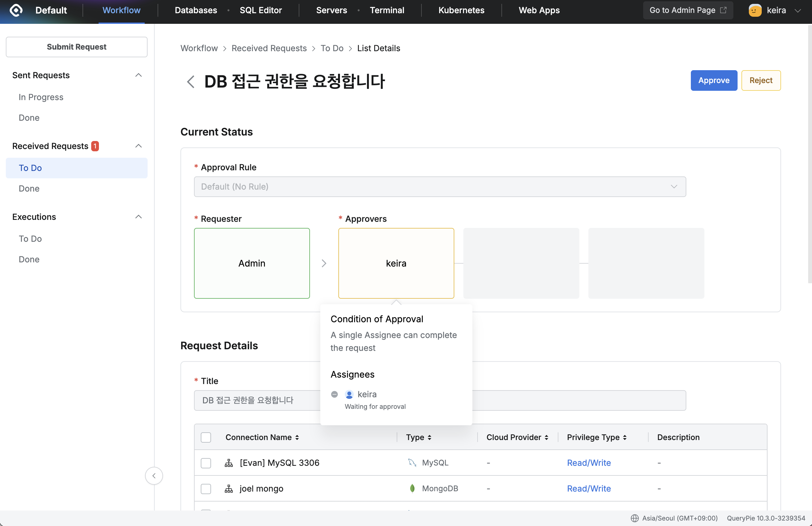This screenshot has width=812, height=526.
Task: Click the remove icon next to assignee keira
Action: coord(334,394)
